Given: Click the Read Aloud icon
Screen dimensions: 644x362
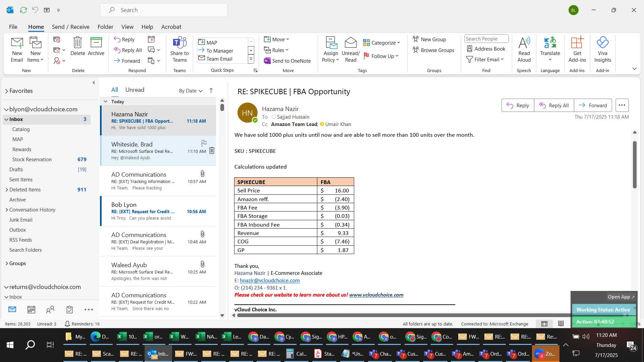Looking at the screenshot, I should [x=524, y=43].
